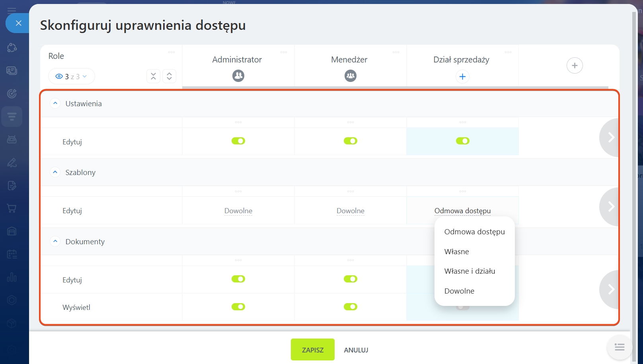
Task: Collapse the Szablony section
Action: (55, 172)
